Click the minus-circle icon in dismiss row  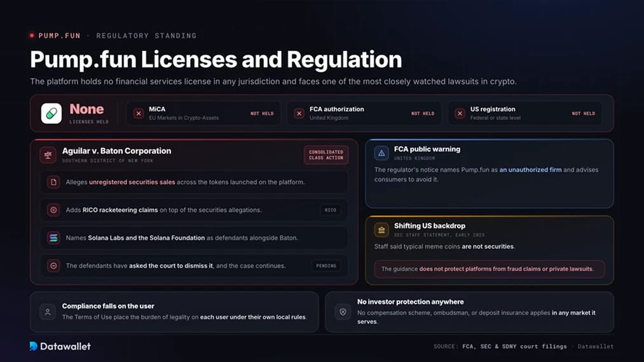point(53,265)
